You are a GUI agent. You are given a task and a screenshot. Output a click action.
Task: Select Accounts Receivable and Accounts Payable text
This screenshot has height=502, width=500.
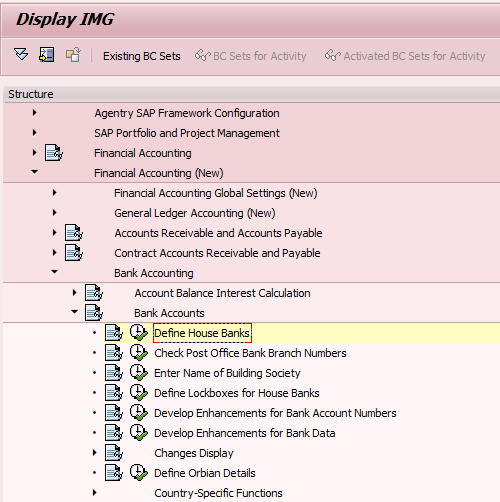[218, 233]
